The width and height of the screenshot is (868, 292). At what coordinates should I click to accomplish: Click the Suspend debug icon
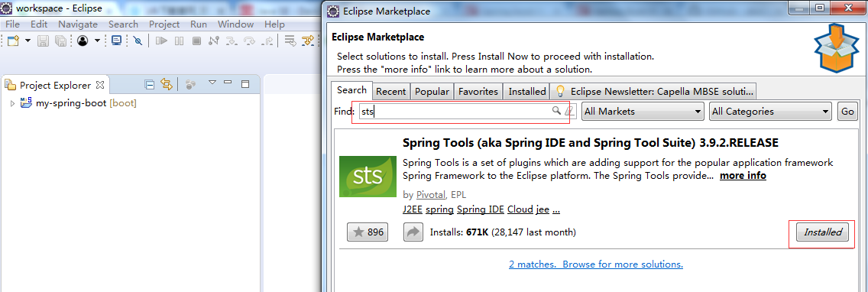coord(179,41)
